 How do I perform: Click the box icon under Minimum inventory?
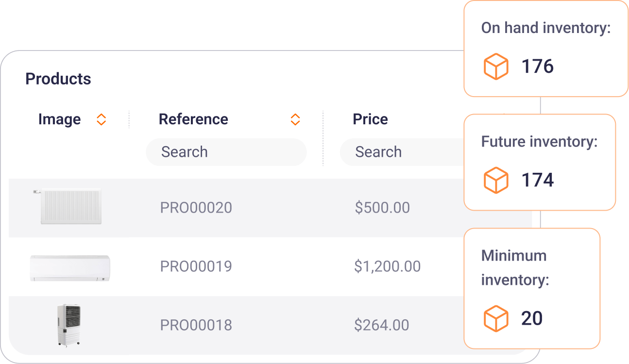point(496,318)
